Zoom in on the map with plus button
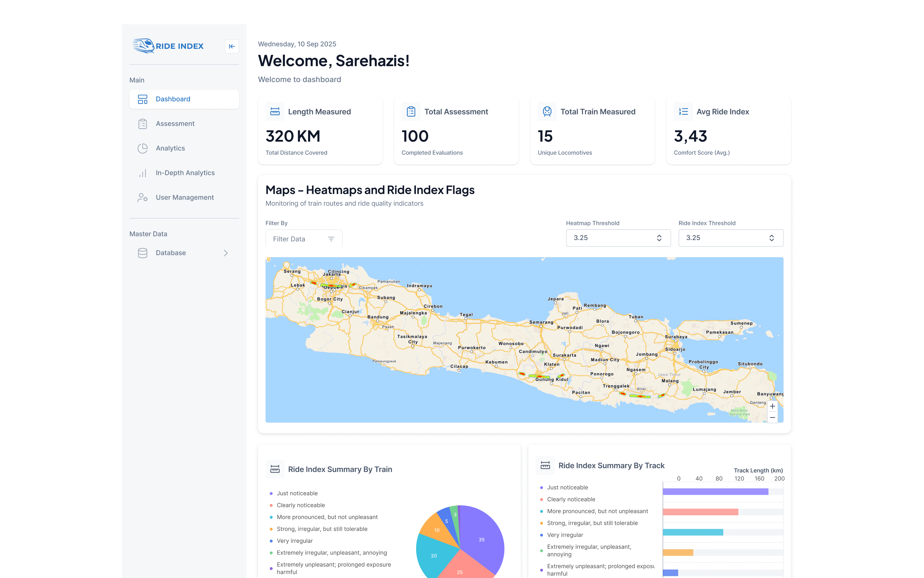Image resolution: width=924 pixels, height=578 pixels. tap(772, 406)
